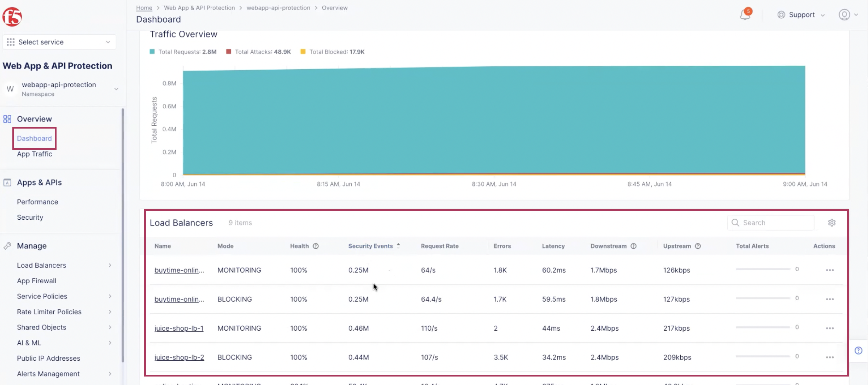Expand the webapp-api-protection namespace selector
Image resolution: width=868 pixels, height=385 pixels.
click(60, 89)
